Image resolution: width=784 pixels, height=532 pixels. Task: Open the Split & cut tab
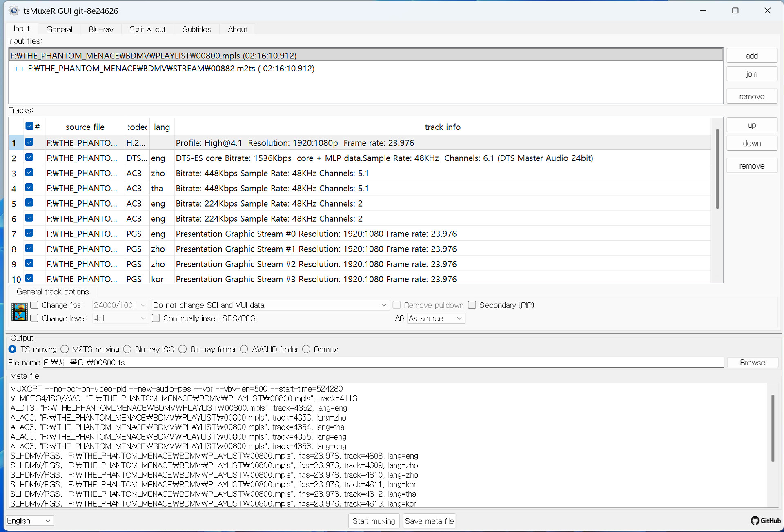click(x=147, y=29)
